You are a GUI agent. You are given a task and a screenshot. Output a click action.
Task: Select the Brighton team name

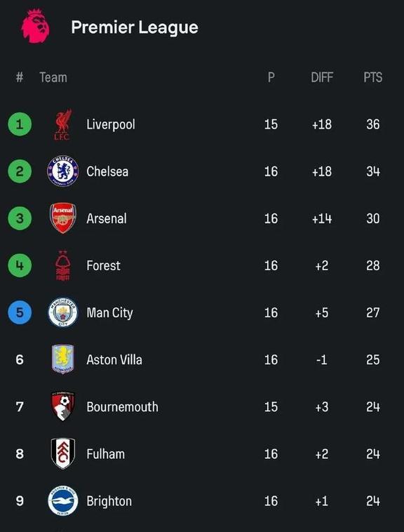click(x=109, y=501)
